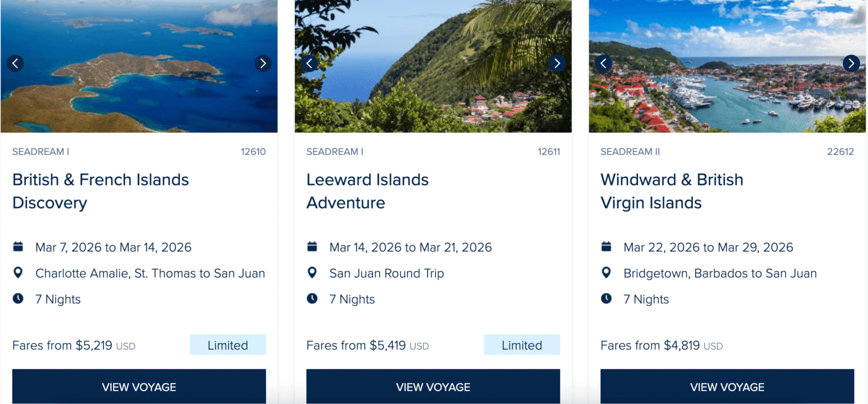Viewport: 868px width, 404px height.
Task: Click the harbor photo on the SeaDream II card
Action: click(727, 66)
